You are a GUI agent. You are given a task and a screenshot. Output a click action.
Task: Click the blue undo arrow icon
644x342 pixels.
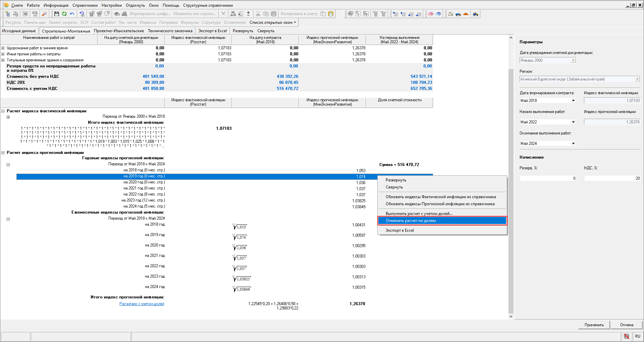point(72,14)
